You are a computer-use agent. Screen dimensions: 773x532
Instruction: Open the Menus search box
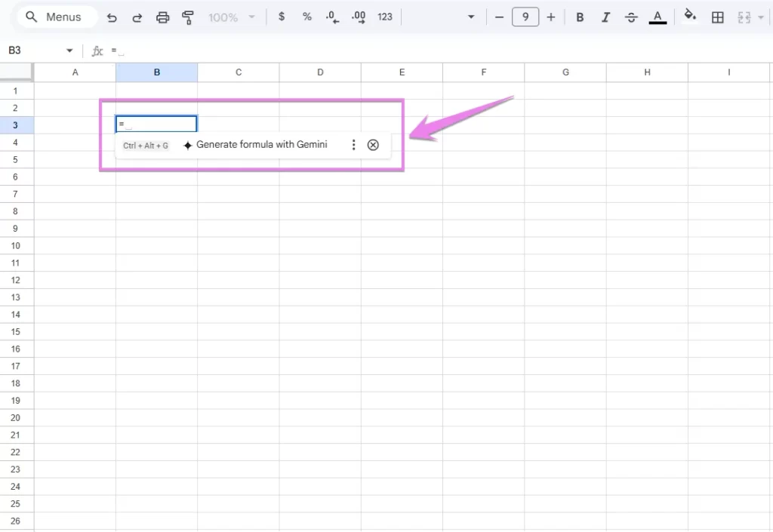[57, 17]
